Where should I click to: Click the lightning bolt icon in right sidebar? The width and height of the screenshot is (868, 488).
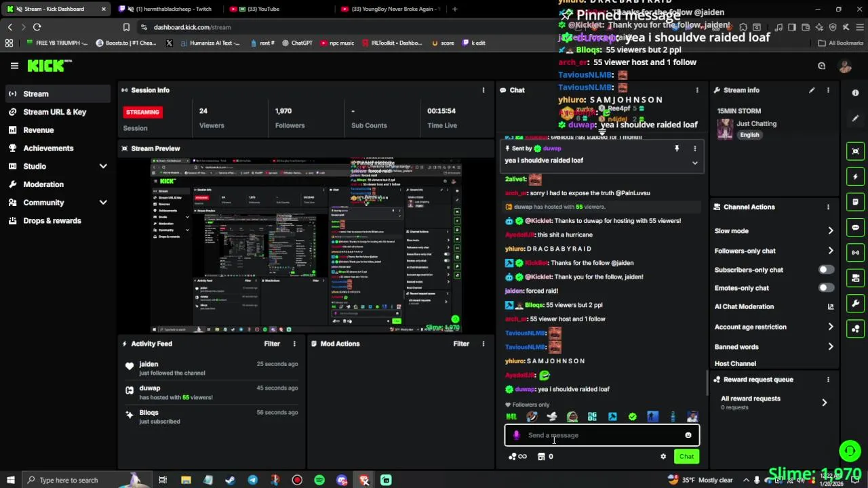coord(856,177)
